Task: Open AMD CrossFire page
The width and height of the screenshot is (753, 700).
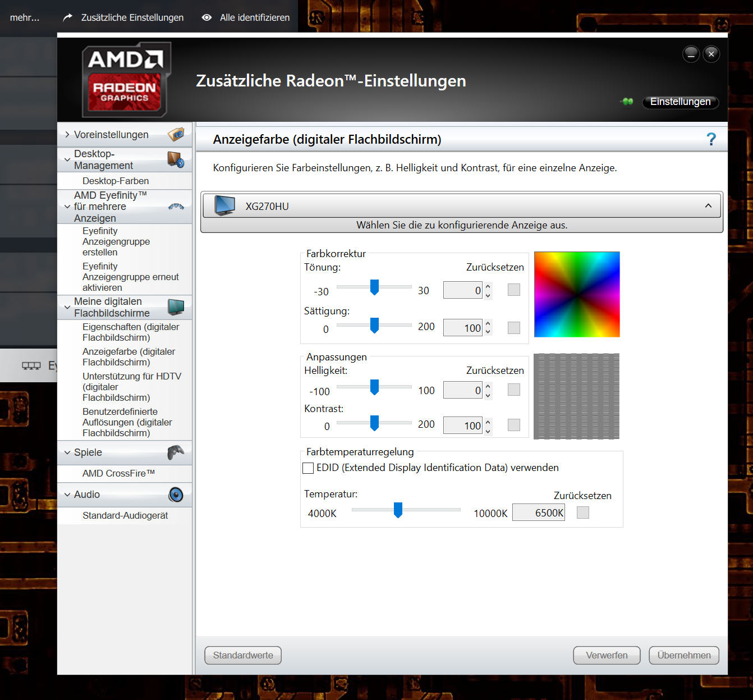Action: 118,473
